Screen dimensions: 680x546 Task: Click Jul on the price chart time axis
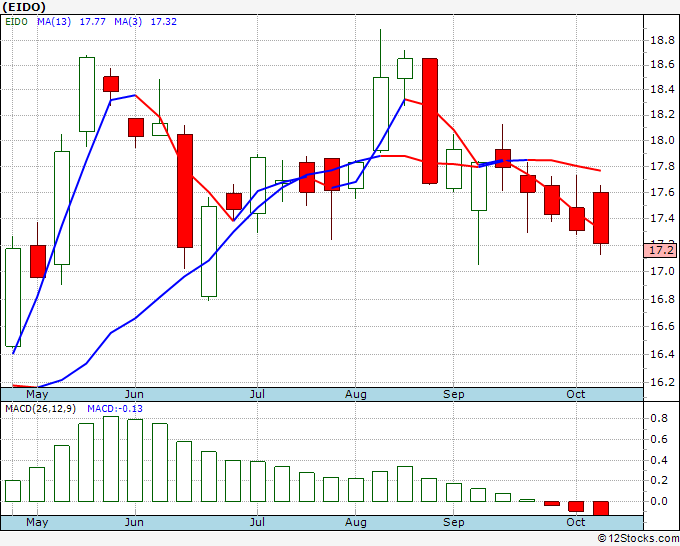point(257,394)
